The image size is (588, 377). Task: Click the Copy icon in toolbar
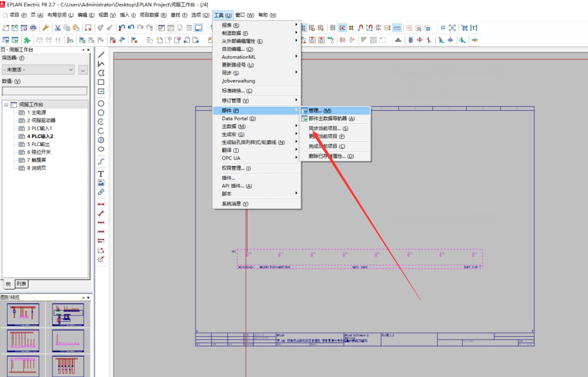[67, 28]
